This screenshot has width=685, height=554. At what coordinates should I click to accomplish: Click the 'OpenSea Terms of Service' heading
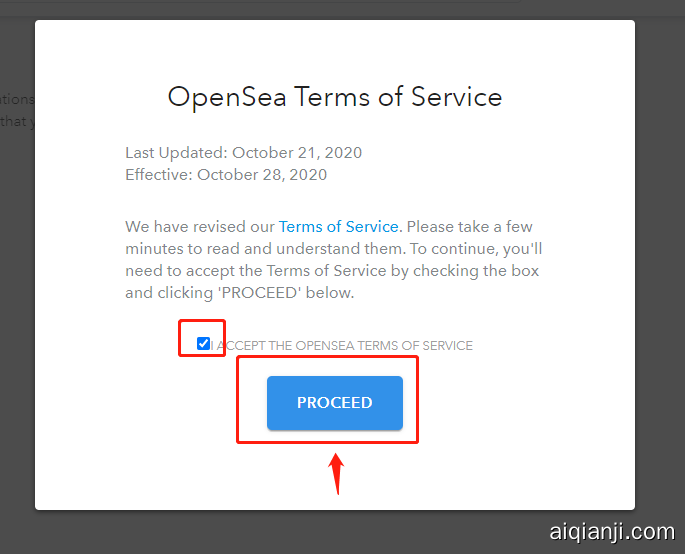(x=334, y=97)
